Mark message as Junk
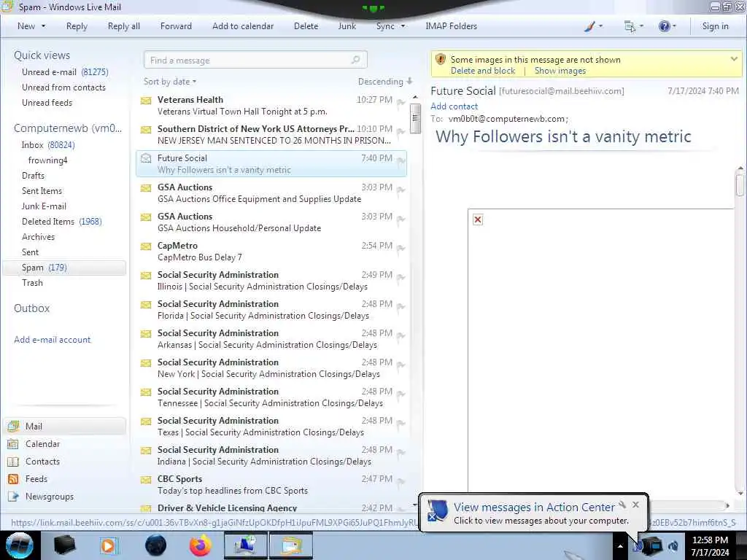Viewport: 747px width, 560px height. [x=347, y=26]
